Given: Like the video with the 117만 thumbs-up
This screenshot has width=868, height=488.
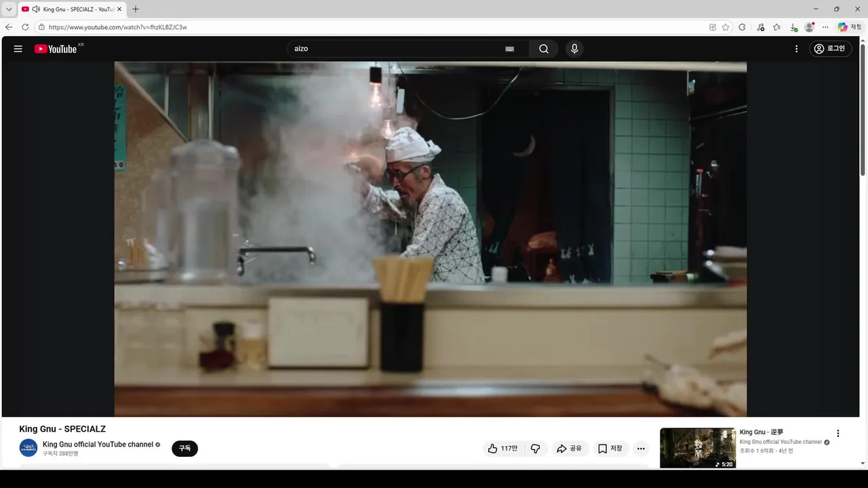Looking at the screenshot, I should 502,449.
